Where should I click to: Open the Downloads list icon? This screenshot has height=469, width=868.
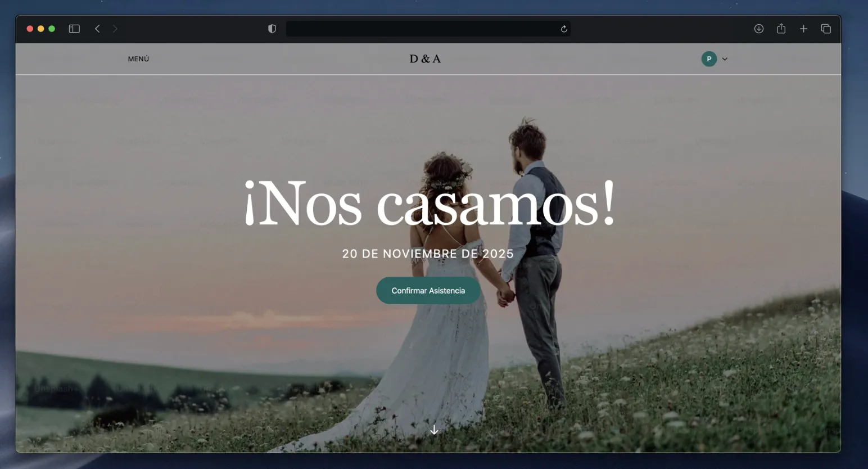[x=758, y=28]
